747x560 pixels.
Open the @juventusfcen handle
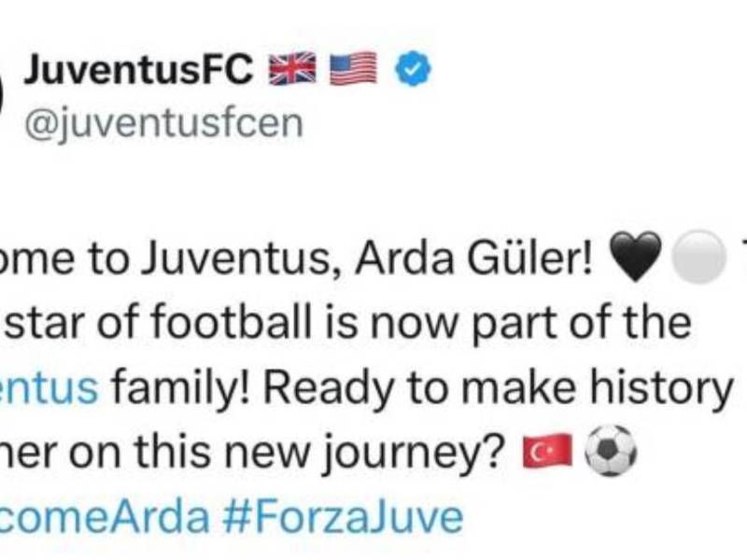coord(162,121)
